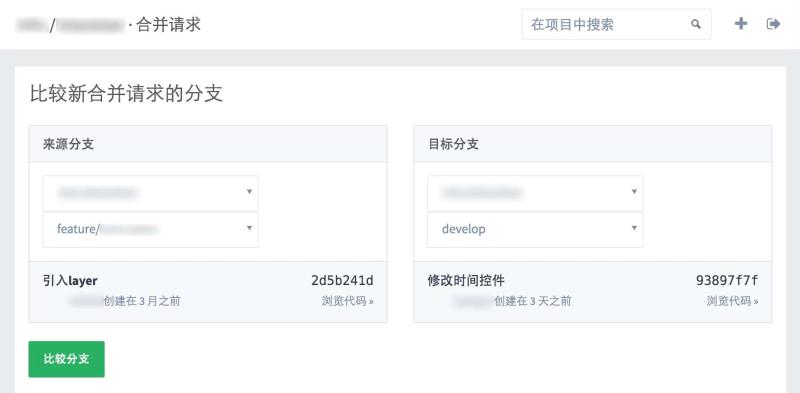This screenshot has width=800, height=393.
Task: Open the develop target branch dropdown
Action: tap(535, 229)
